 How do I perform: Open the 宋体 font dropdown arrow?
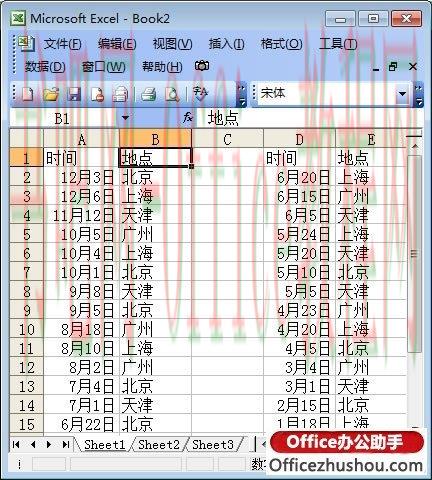coord(402,94)
